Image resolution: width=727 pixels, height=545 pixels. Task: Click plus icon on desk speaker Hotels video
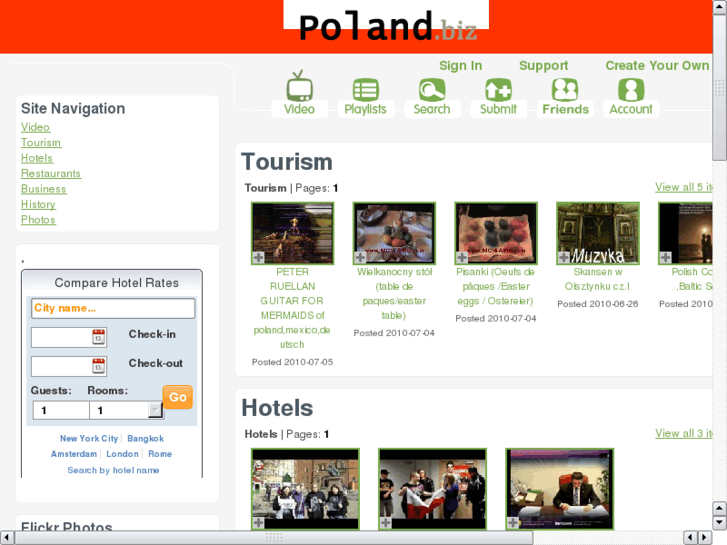click(x=513, y=523)
